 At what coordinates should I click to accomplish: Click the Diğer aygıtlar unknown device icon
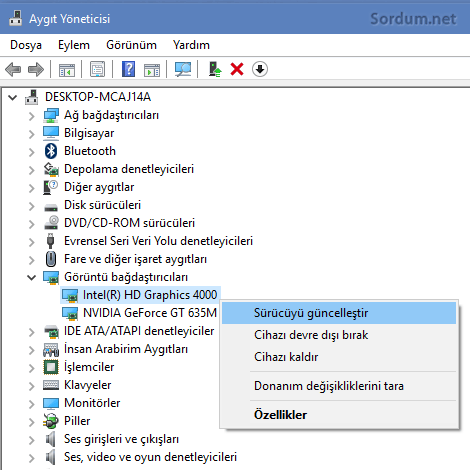point(50,187)
